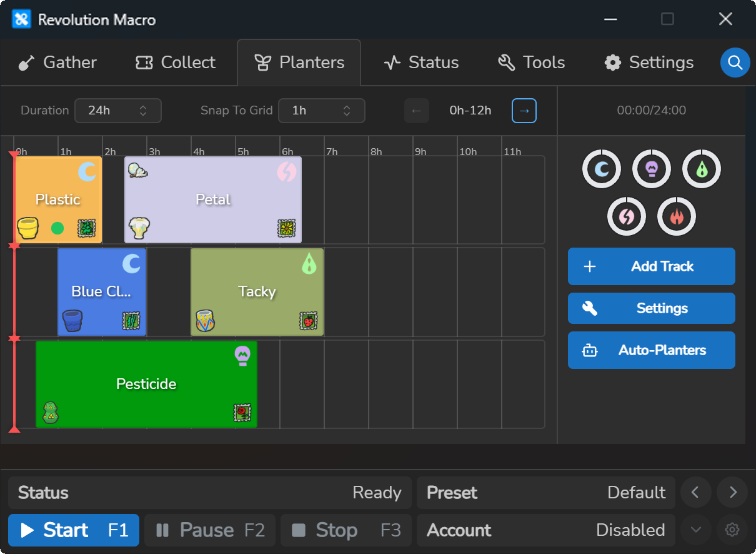Open the Status tab
This screenshot has height=554, width=756.
[x=422, y=63]
